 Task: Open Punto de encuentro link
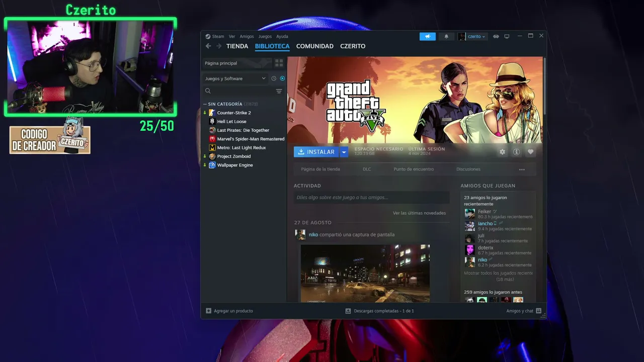click(x=414, y=169)
